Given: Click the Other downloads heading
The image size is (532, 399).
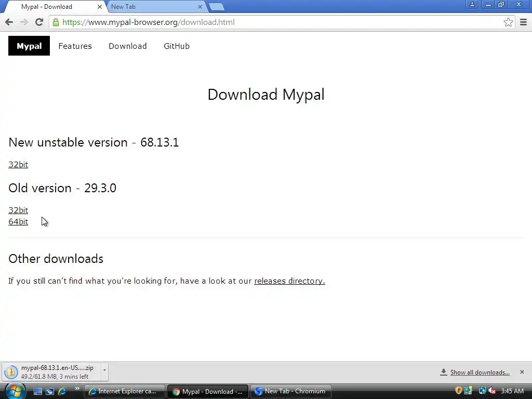Looking at the screenshot, I should (56, 259).
